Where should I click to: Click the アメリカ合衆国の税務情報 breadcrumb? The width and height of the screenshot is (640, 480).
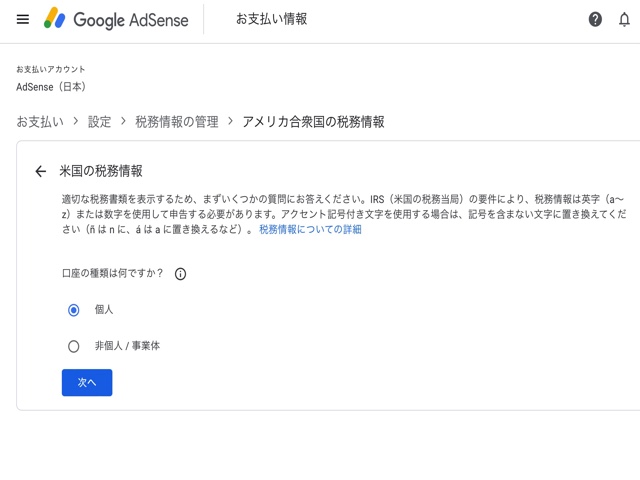[313, 122]
